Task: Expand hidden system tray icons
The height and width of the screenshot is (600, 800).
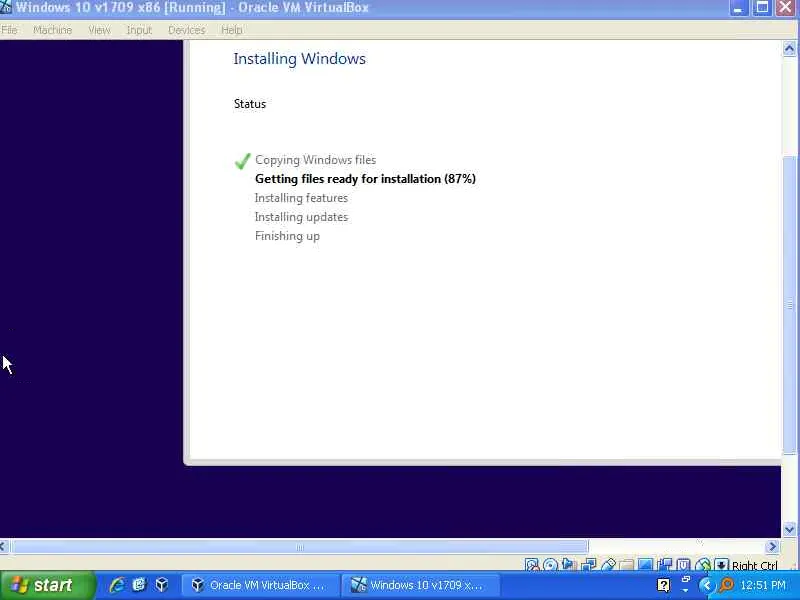Action: point(707,585)
